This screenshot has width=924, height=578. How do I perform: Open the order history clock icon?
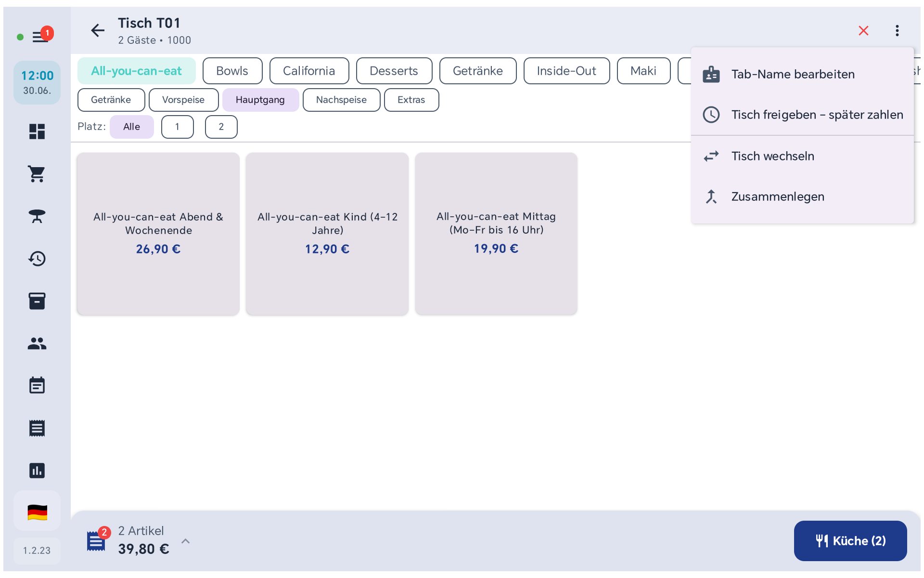pos(37,259)
